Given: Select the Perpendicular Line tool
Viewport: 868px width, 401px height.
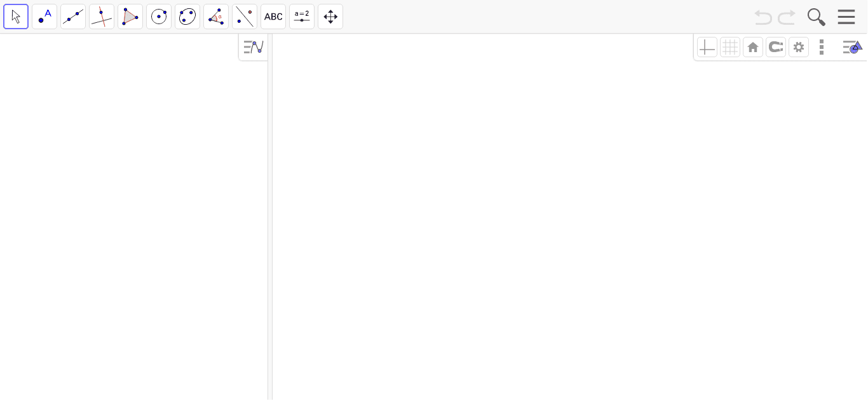Looking at the screenshot, I should 102,17.
